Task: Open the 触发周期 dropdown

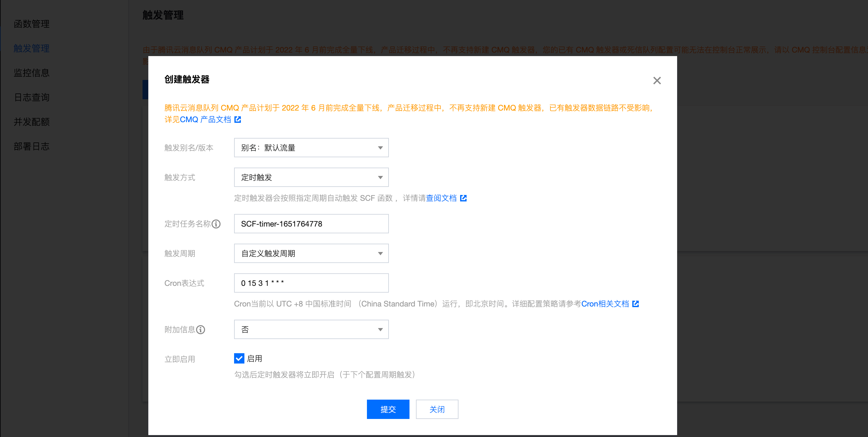Action: 311,254
